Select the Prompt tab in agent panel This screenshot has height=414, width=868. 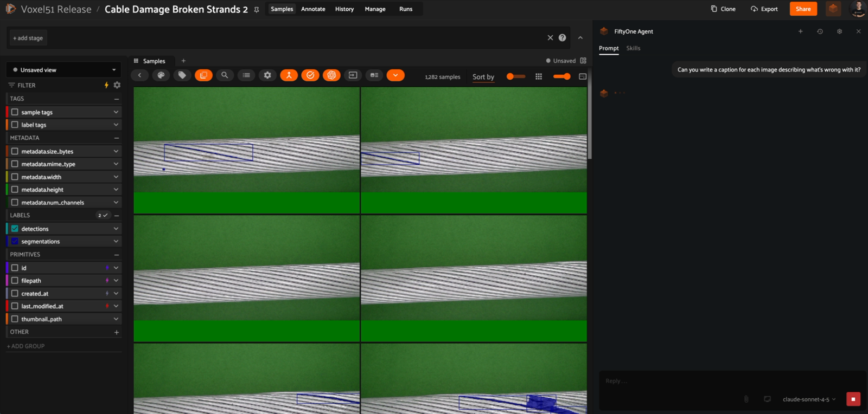(609, 48)
